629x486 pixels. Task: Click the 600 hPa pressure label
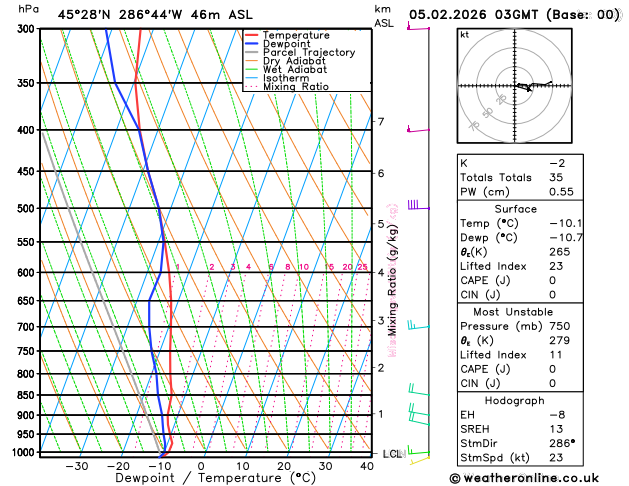pyautogui.click(x=28, y=273)
